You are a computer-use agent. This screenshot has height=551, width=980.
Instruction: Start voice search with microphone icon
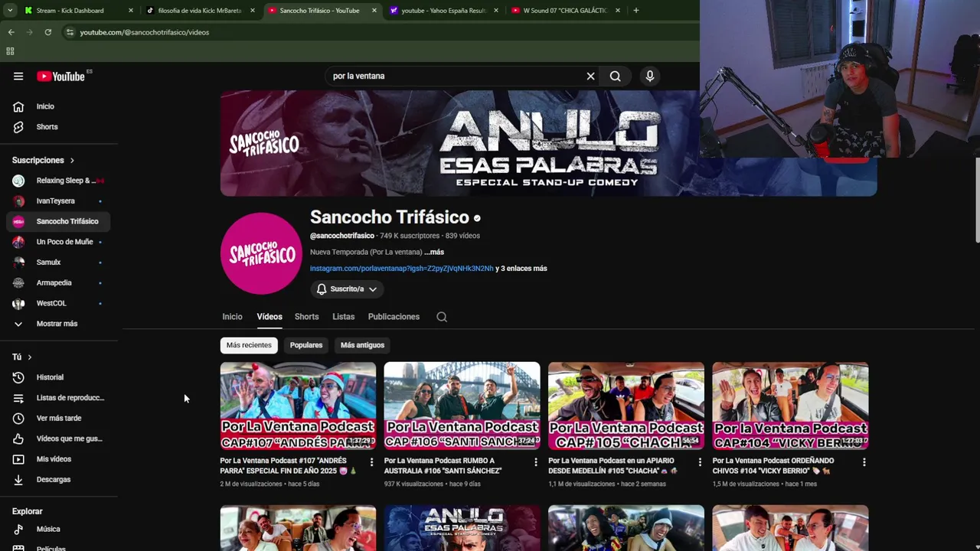(x=650, y=76)
